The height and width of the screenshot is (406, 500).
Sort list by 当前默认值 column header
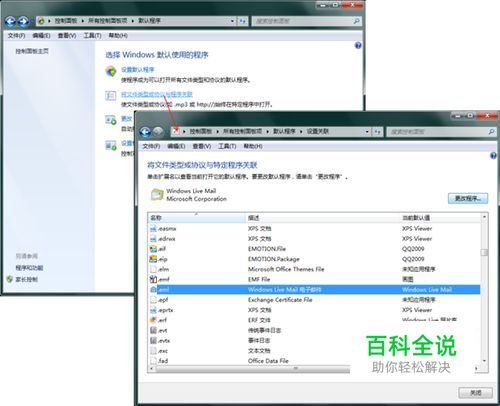tap(440, 218)
